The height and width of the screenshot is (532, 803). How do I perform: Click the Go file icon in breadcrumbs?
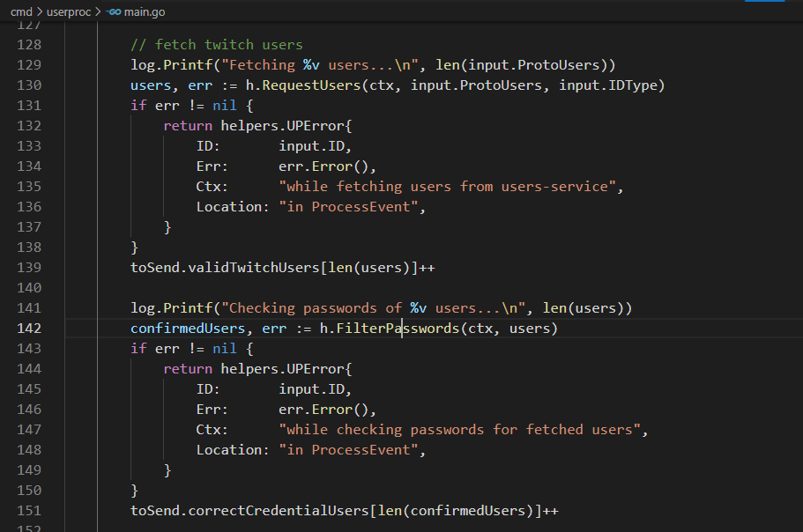pyautogui.click(x=114, y=11)
